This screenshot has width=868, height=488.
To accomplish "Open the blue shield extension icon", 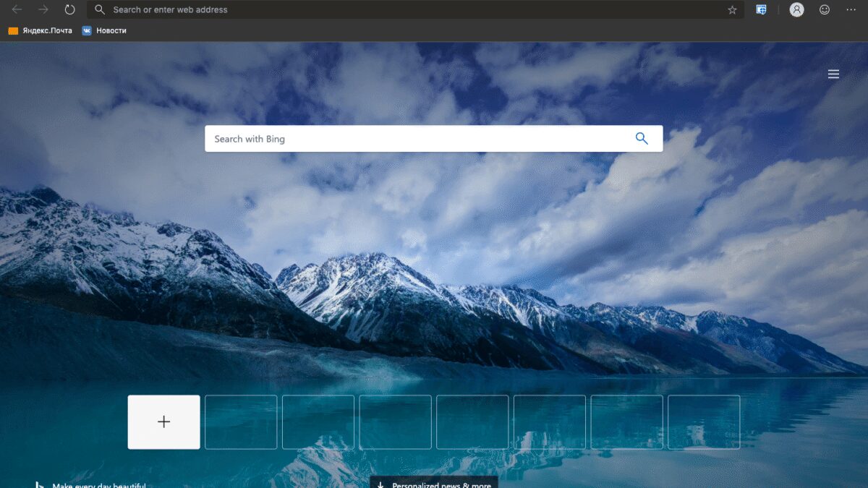I will [761, 10].
